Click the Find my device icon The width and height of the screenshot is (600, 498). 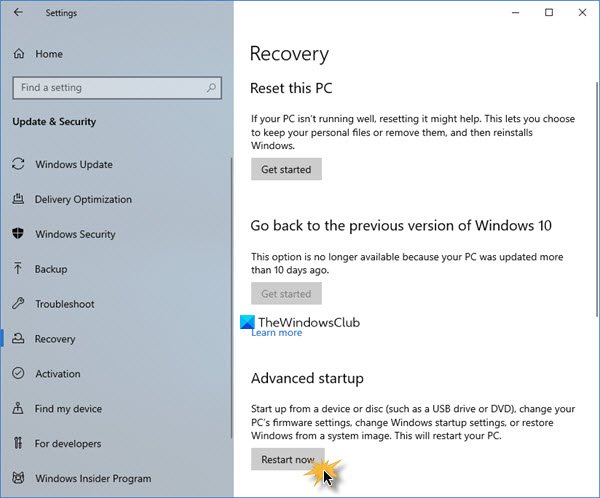(x=18, y=409)
